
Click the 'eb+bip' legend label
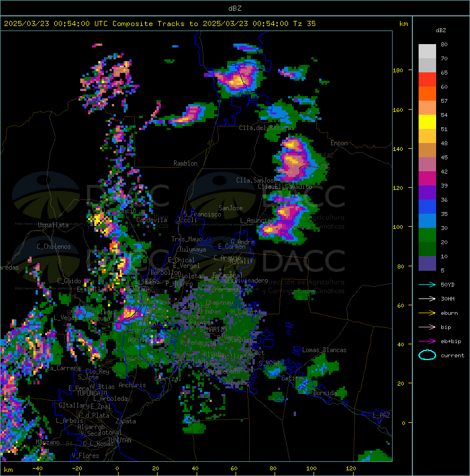point(451,341)
